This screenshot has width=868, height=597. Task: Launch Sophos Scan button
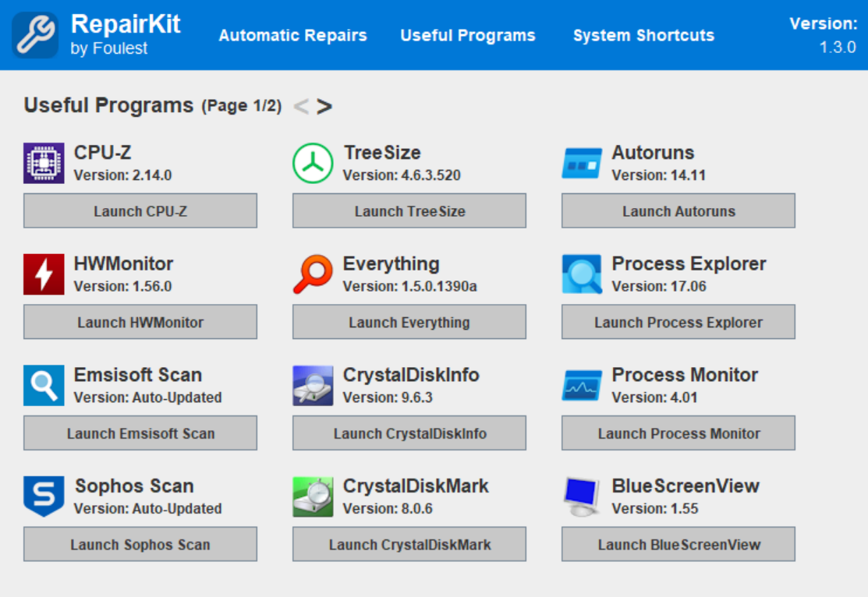(140, 545)
